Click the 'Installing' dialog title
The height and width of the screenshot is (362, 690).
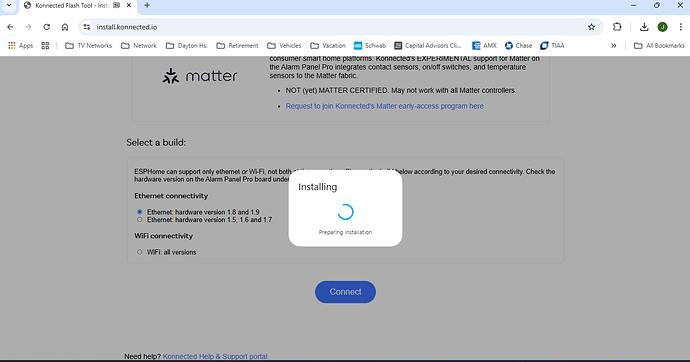point(317,187)
